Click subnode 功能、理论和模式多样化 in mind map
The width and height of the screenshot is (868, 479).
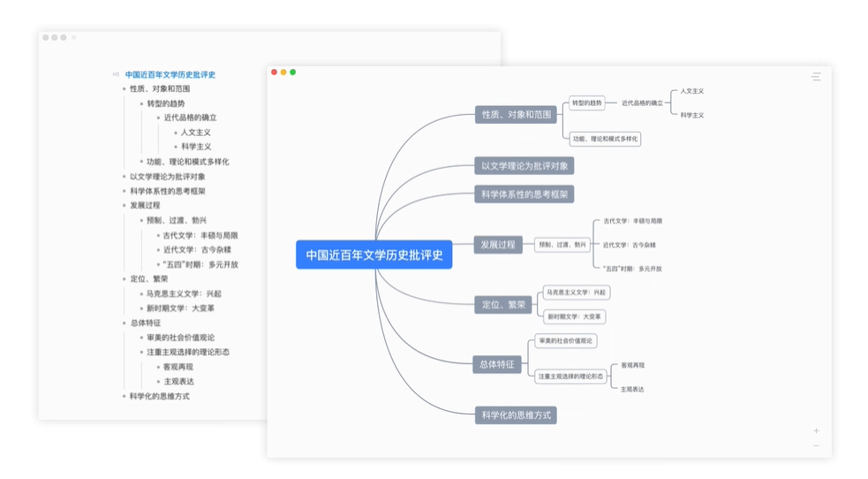coord(605,139)
